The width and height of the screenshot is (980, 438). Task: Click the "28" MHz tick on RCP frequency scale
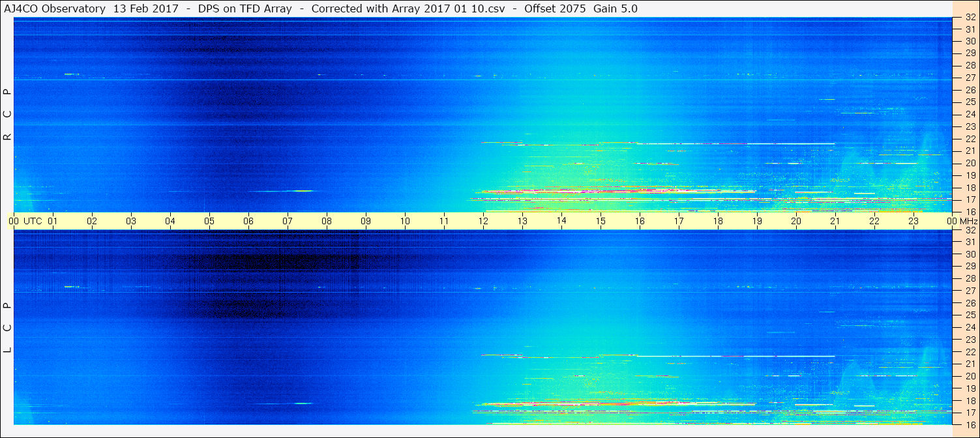tap(970, 65)
